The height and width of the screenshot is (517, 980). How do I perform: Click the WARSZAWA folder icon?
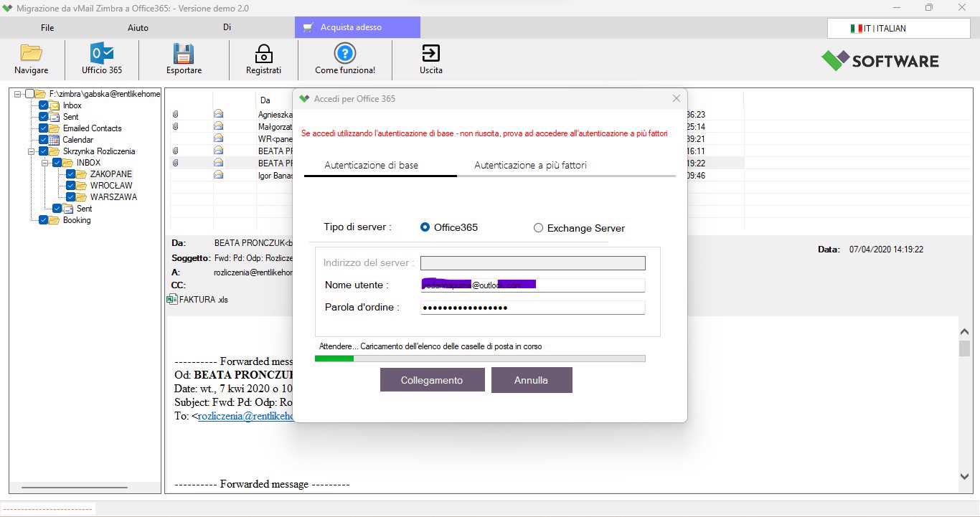(82, 197)
